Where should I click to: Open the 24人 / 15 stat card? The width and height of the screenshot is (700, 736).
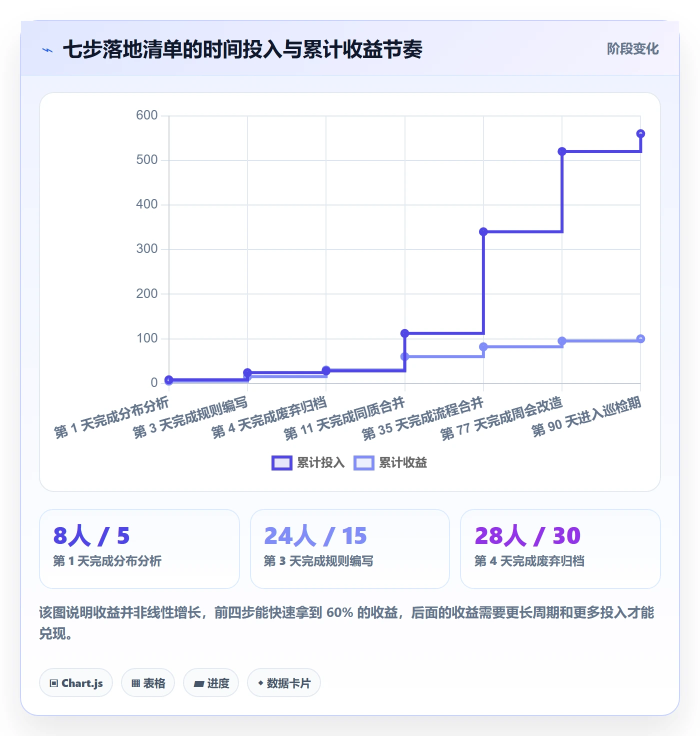(350, 549)
